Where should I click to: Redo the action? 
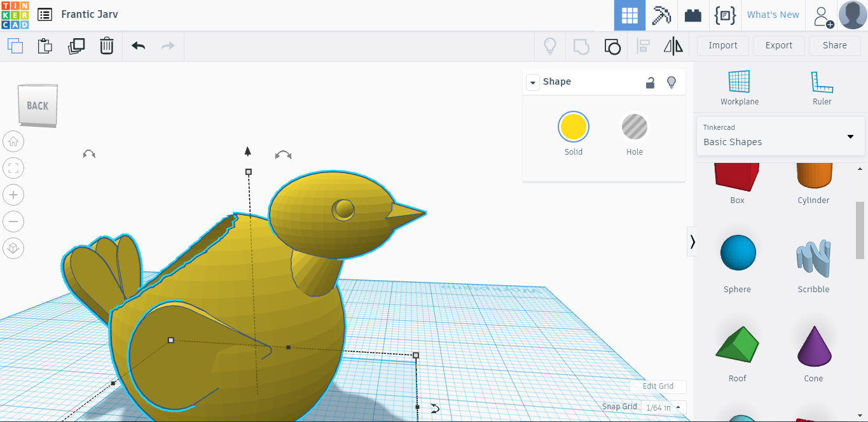[x=168, y=46]
